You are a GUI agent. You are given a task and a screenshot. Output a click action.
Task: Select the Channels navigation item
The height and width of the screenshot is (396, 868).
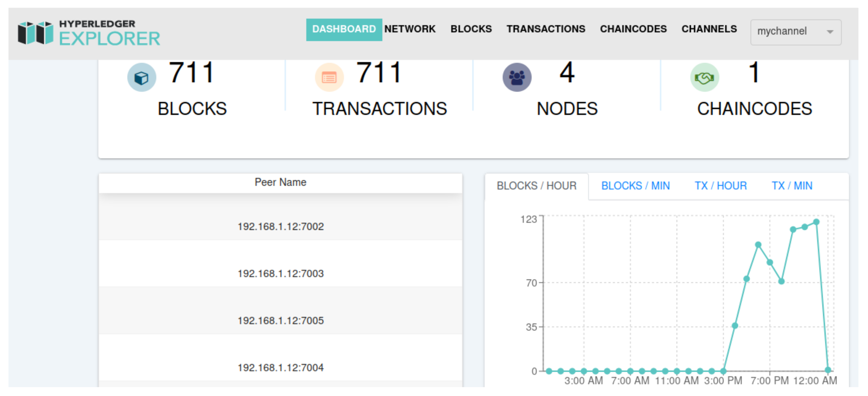pos(709,29)
